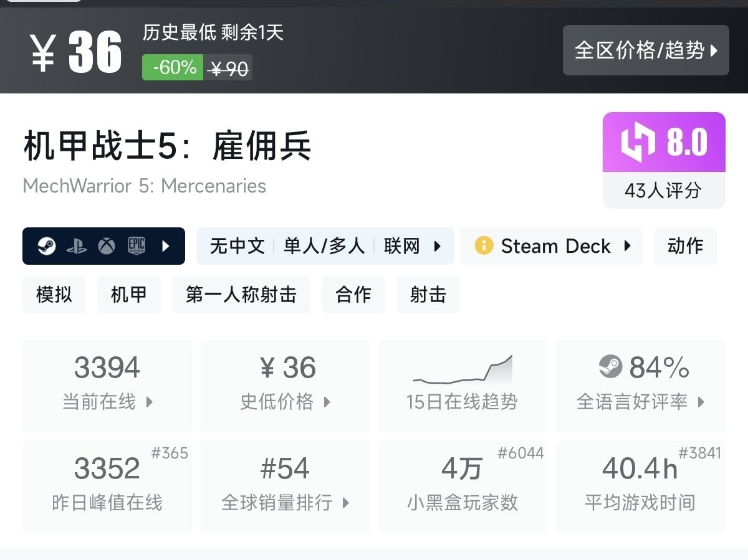Image resolution: width=748 pixels, height=560 pixels.
Task: Select the 第一人称射击 tag
Action: tap(241, 295)
